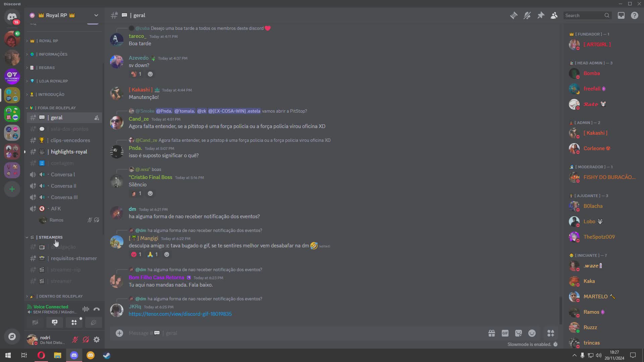This screenshot has height=362, width=644.
Task: Open the sticker picker
Action: point(519,333)
